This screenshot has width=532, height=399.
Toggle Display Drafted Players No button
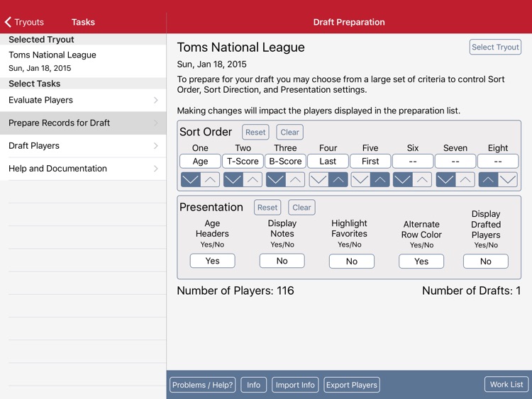tap(485, 261)
